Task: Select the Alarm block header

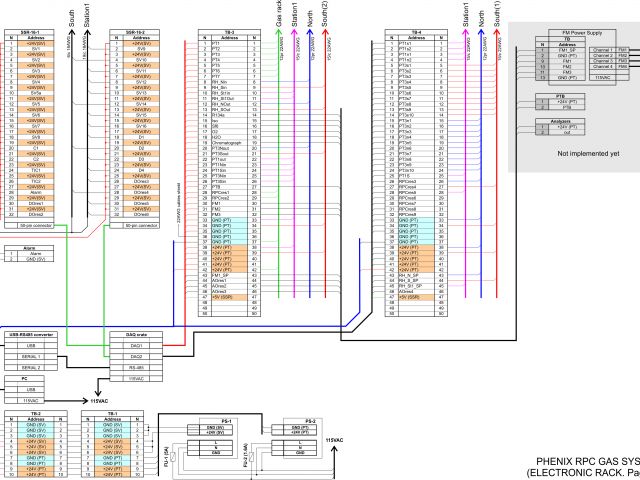Action: (30, 246)
